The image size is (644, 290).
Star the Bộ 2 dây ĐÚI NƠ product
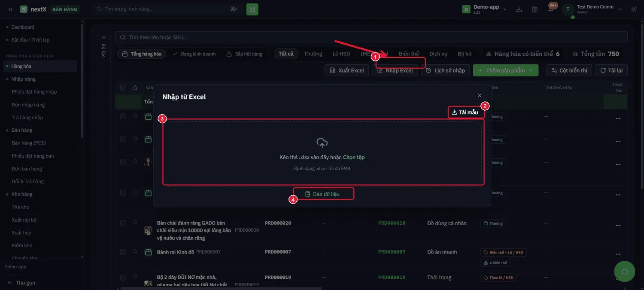(135, 277)
